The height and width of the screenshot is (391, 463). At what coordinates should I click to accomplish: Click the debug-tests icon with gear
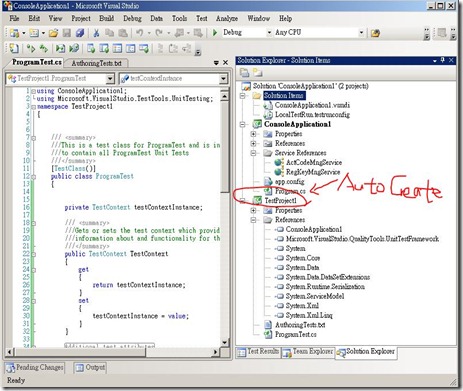point(74,49)
